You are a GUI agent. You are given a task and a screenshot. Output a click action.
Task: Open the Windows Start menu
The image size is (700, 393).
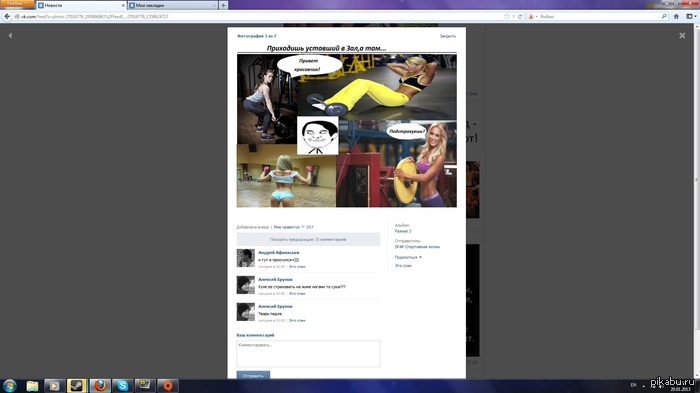click(x=9, y=385)
